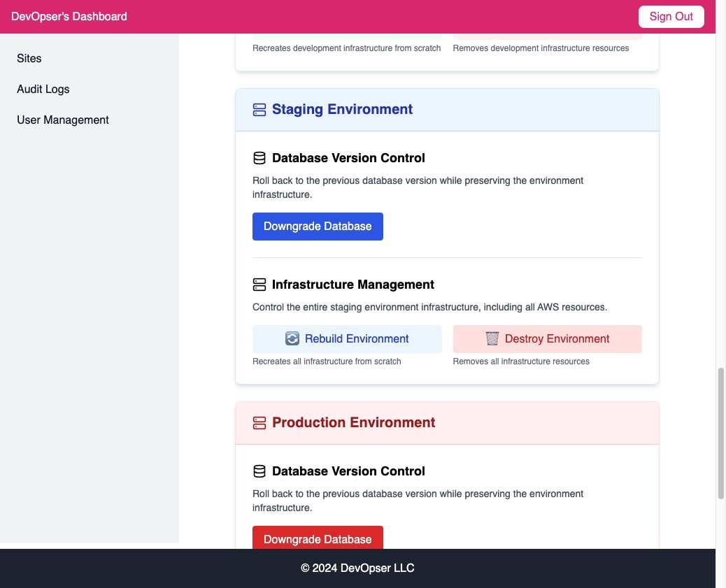Image resolution: width=726 pixels, height=588 pixels.
Task: Click the trash can icon in Destroy Environment
Action: coord(492,338)
